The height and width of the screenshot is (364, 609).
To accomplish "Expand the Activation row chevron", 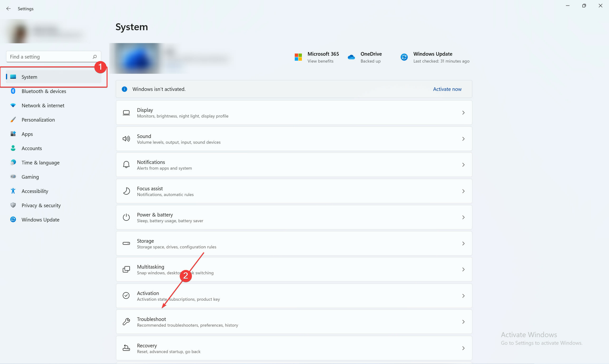I will (x=463, y=296).
